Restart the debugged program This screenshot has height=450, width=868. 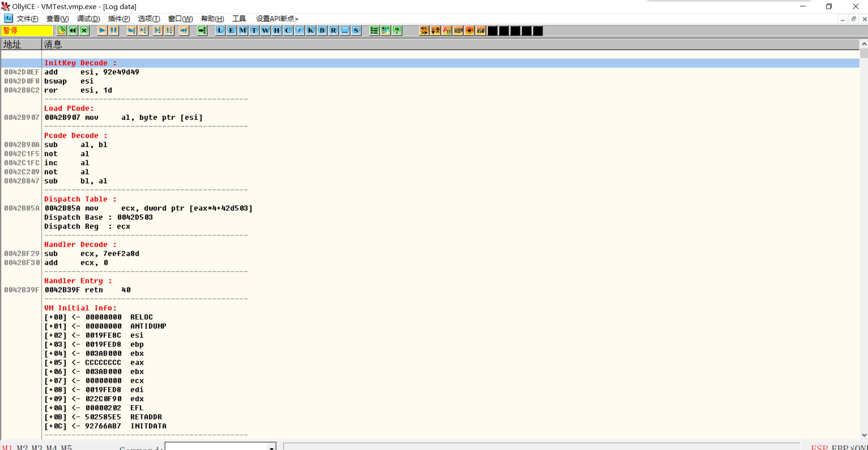coord(73,30)
